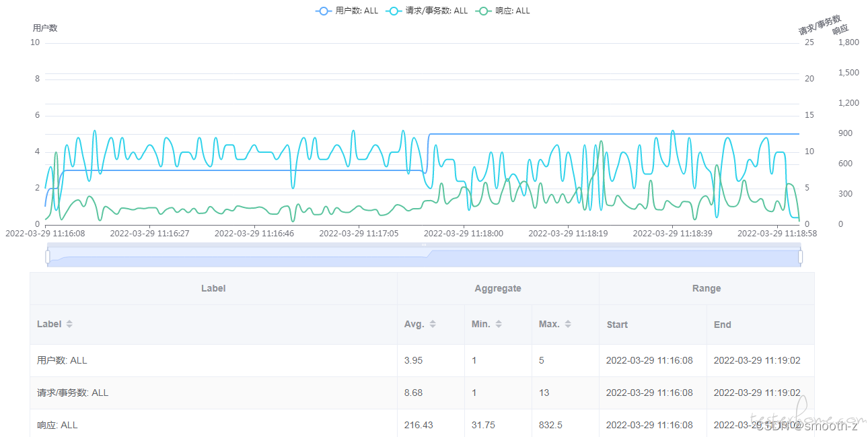Click the right handle of the zoom slider
868x437 pixels.
[801, 257]
